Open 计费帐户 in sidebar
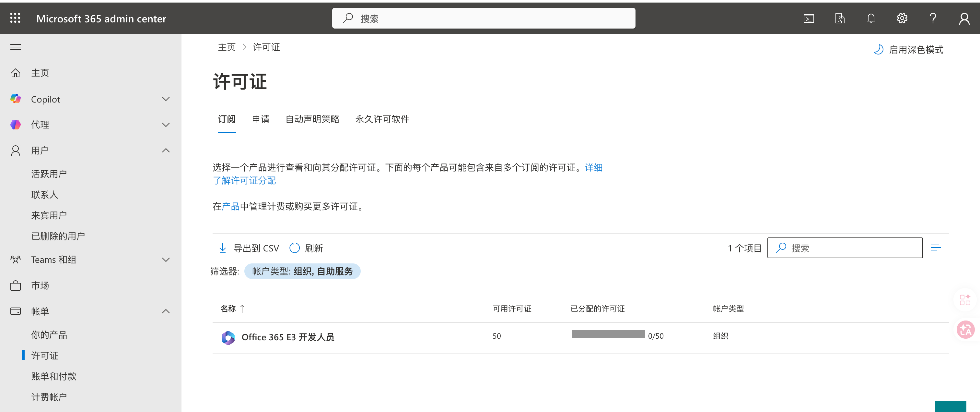This screenshot has height=412, width=980. coord(49,397)
